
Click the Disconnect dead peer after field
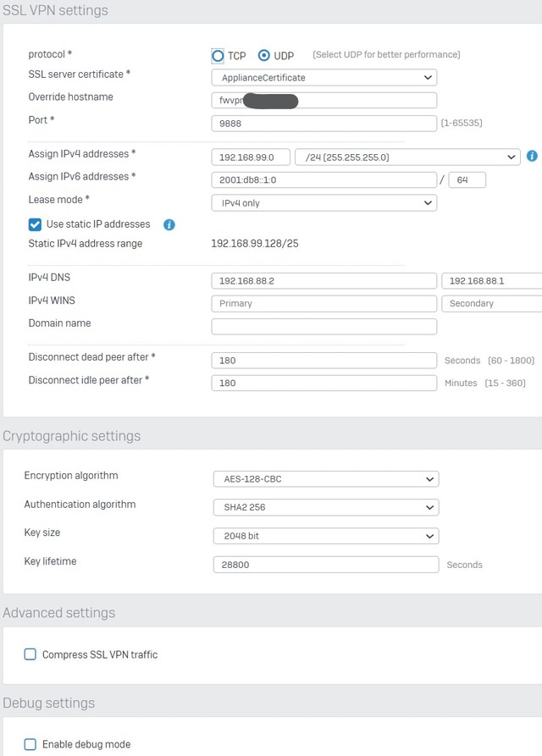tap(324, 361)
